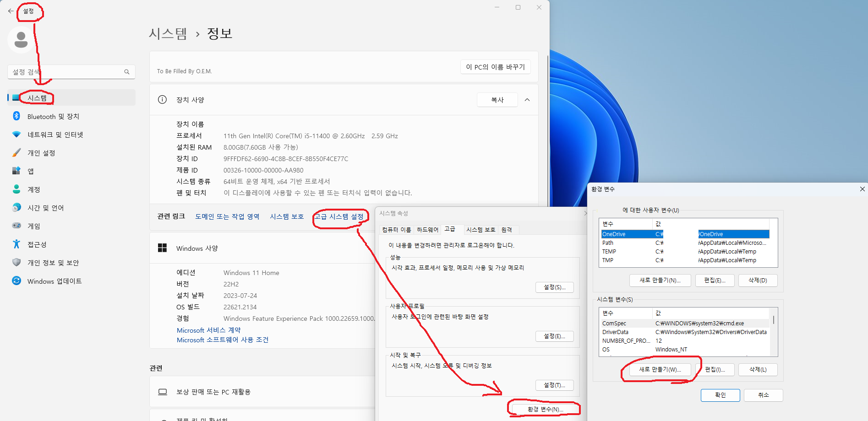Open the 고급 시스템 설정 link
The height and width of the screenshot is (421, 868).
coord(339,216)
